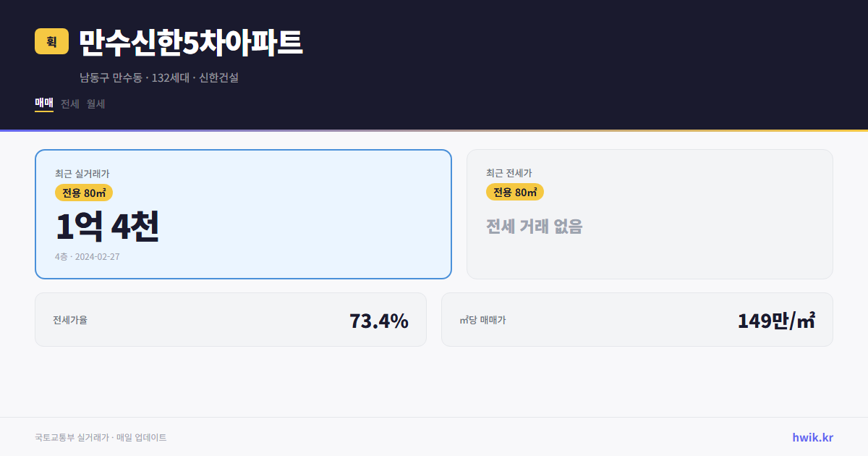Select the 최근 실거래가 card
The height and width of the screenshot is (456, 868).
point(243,214)
